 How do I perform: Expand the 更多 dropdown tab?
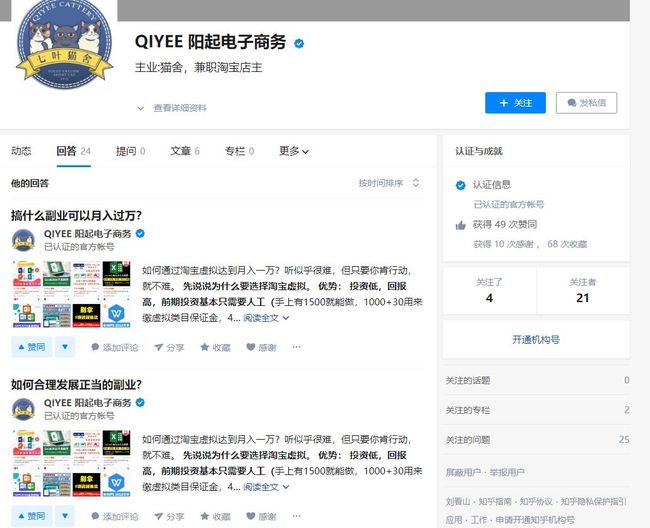(x=293, y=151)
